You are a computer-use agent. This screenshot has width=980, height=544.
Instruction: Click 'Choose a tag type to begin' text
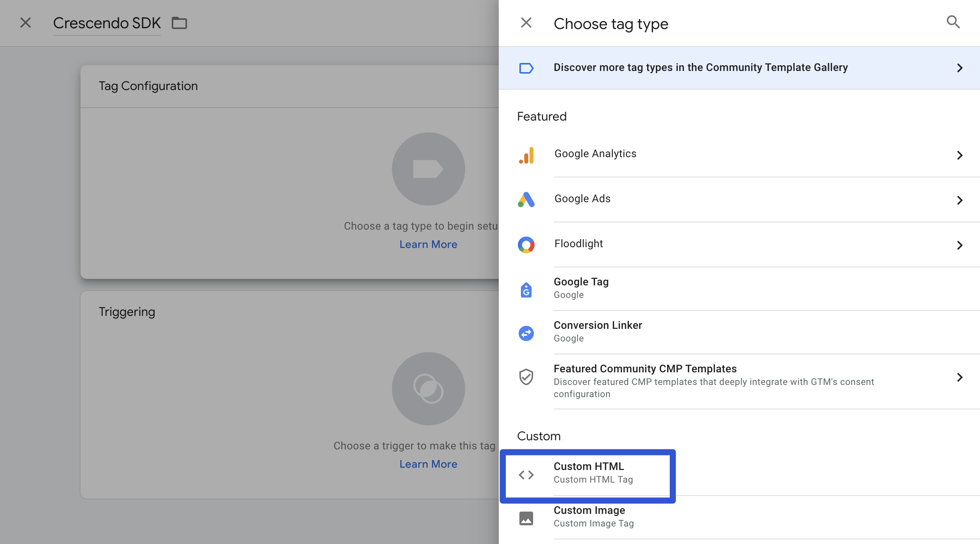(x=421, y=226)
